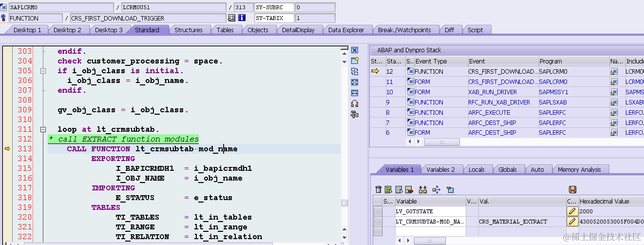Click the delete row icon in variables toolbar
Image resolution: width=644 pixels, height=245 pixels.
click(409, 189)
